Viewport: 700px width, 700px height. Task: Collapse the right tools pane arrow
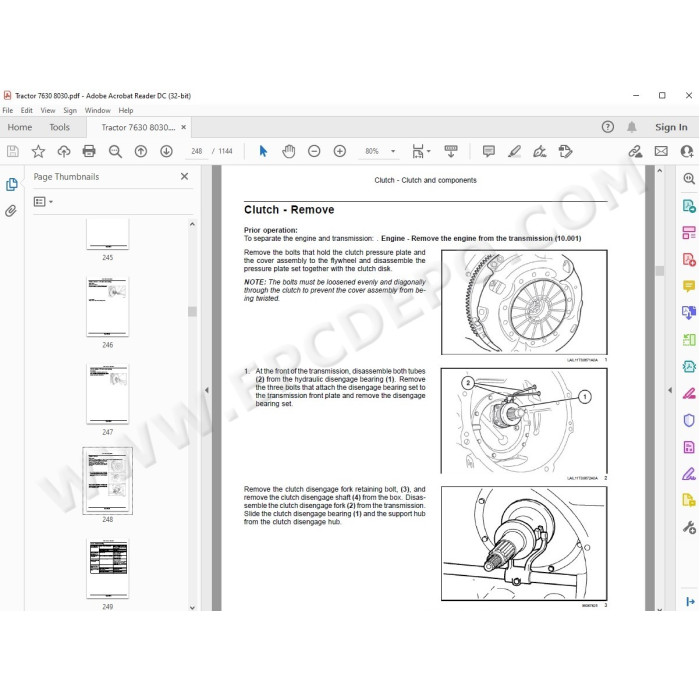coord(670,390)
